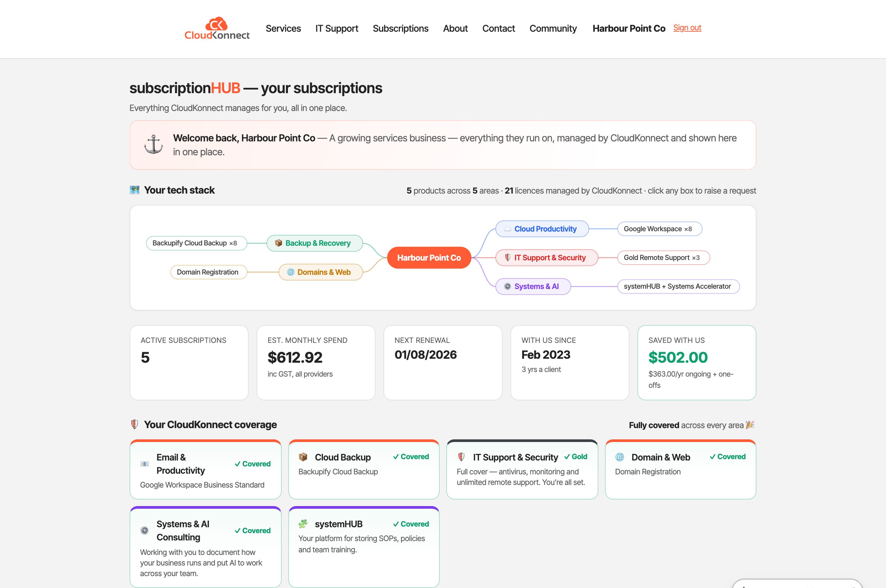
Task: Open the Est. Monthly Spend card
Action: click(x=316, y=363)
